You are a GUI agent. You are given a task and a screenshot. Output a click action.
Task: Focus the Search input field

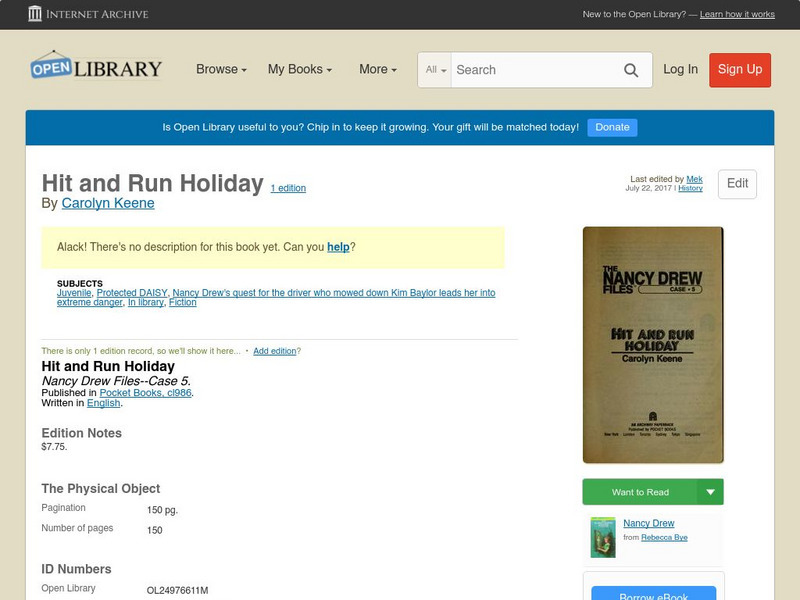click(x=536, y=70)
